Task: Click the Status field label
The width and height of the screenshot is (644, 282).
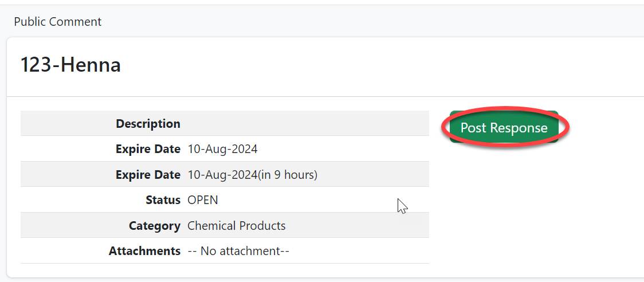Action: click(x=163, y=200)
